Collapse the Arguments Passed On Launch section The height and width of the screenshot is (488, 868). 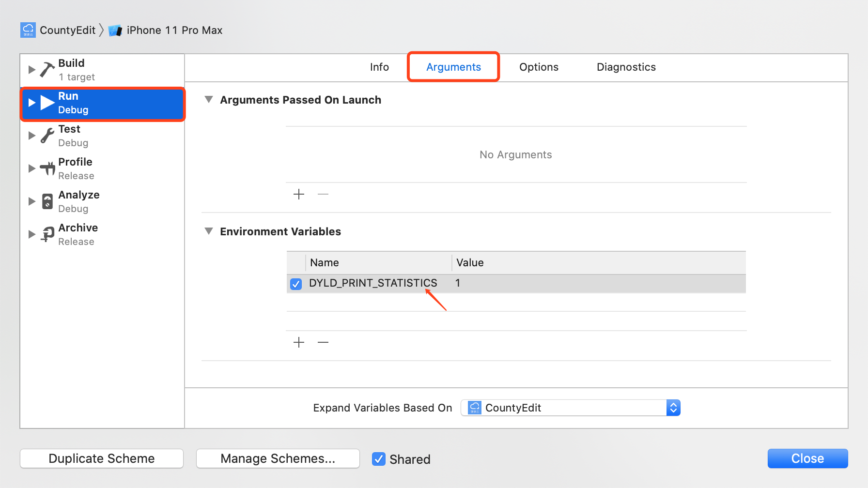click(x=209, y=100)
